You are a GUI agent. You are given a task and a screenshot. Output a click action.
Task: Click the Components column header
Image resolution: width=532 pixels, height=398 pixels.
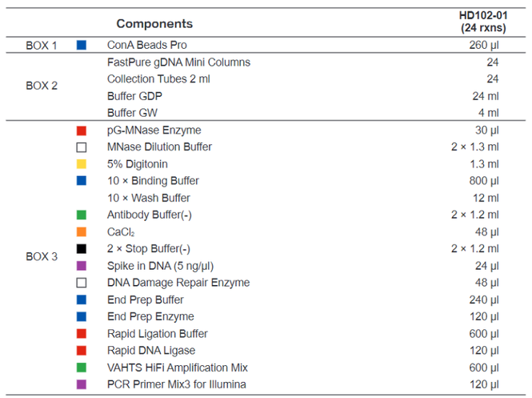point(154,23)
